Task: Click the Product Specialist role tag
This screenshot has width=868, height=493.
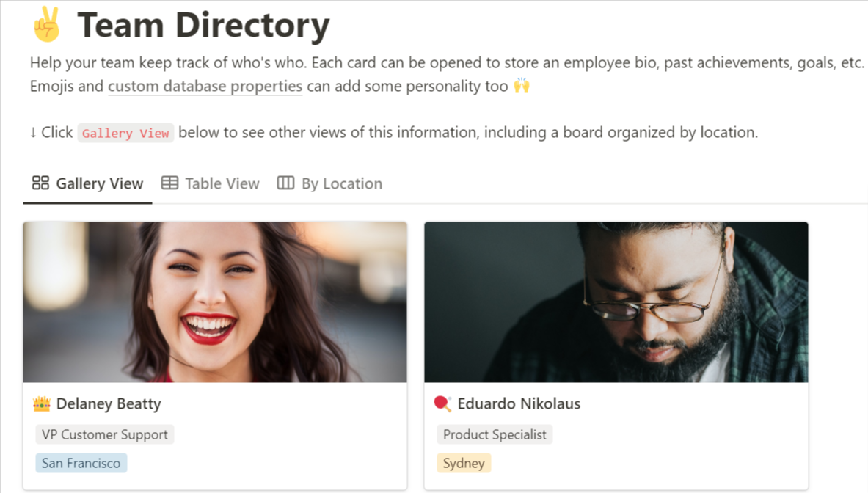Action: coord(494,434)
